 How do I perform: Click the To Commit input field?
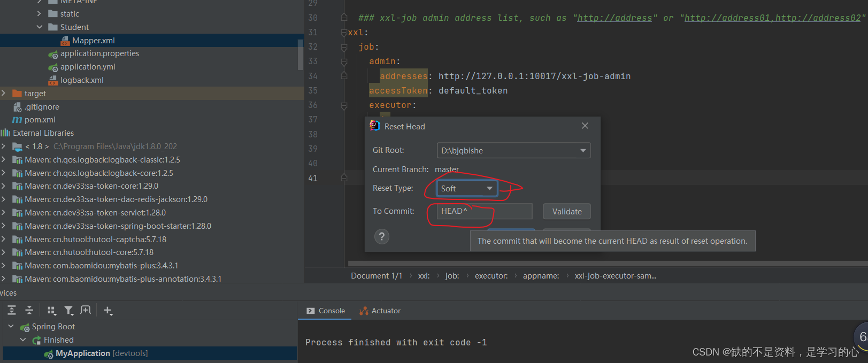tap(485, 211)
